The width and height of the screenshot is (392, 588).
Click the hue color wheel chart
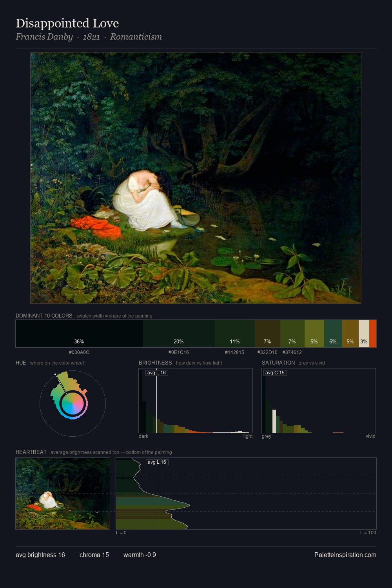pyautogui.click(x=73, y=403)
